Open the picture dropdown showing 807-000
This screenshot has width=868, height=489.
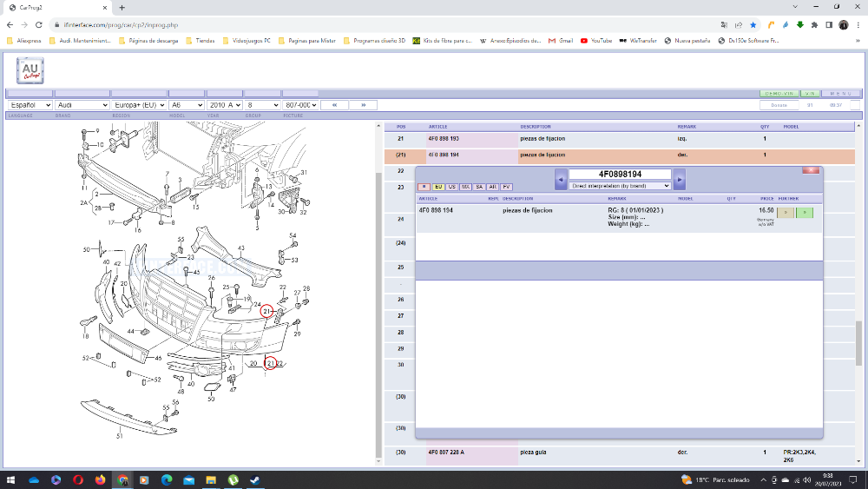point(300,105)
